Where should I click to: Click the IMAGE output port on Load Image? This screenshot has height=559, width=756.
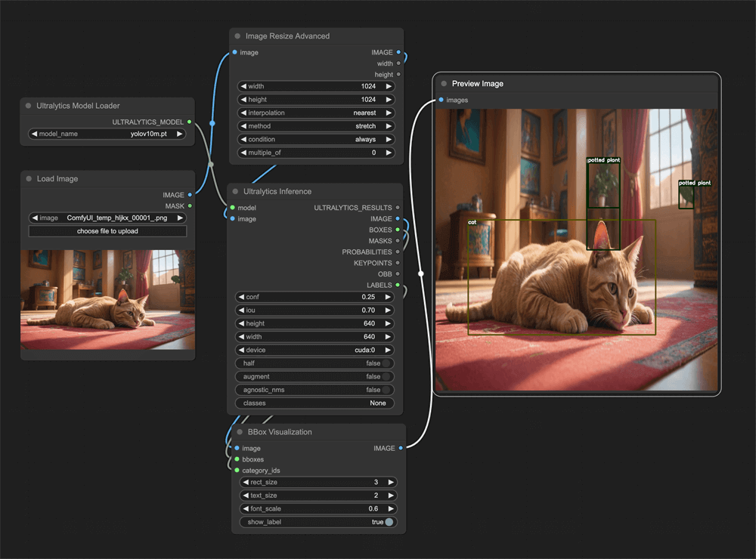tap(190, 195)
